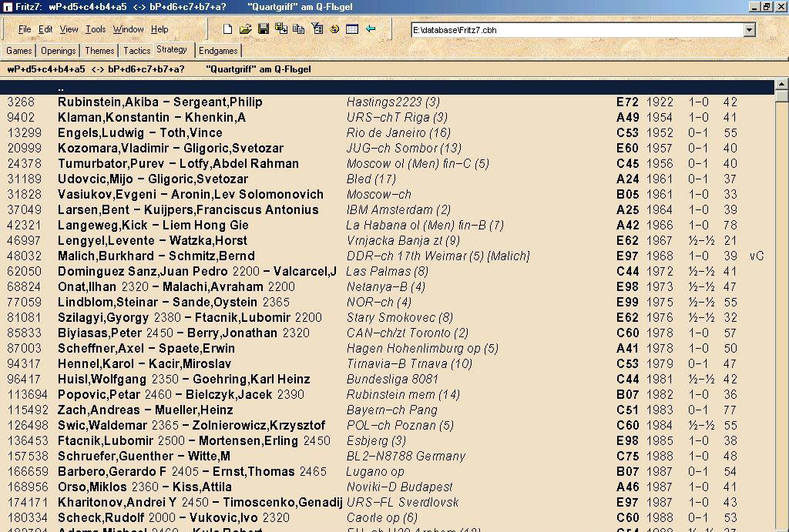Click the cyan back arrow icon
The width and height of the screenshot is (789, 532).
coord(371,29)
